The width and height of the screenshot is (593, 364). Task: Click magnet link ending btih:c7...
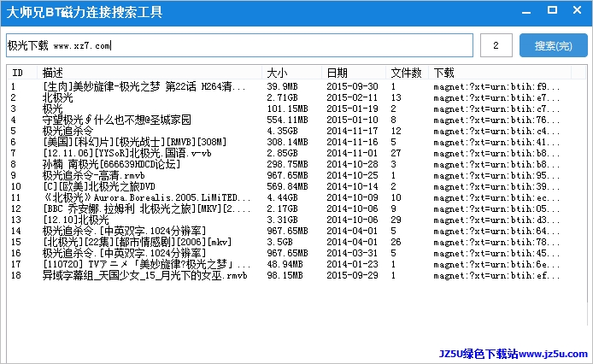496,109
